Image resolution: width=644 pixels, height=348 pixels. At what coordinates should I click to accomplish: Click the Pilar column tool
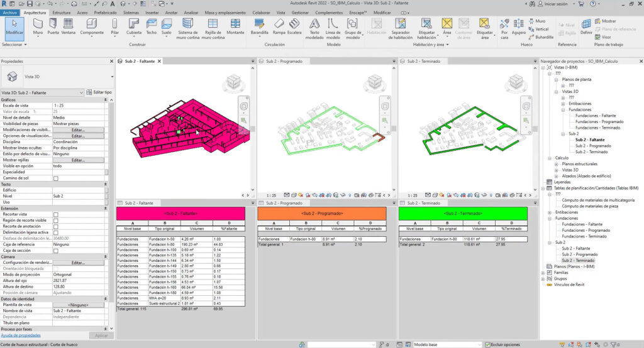point(114,26)
